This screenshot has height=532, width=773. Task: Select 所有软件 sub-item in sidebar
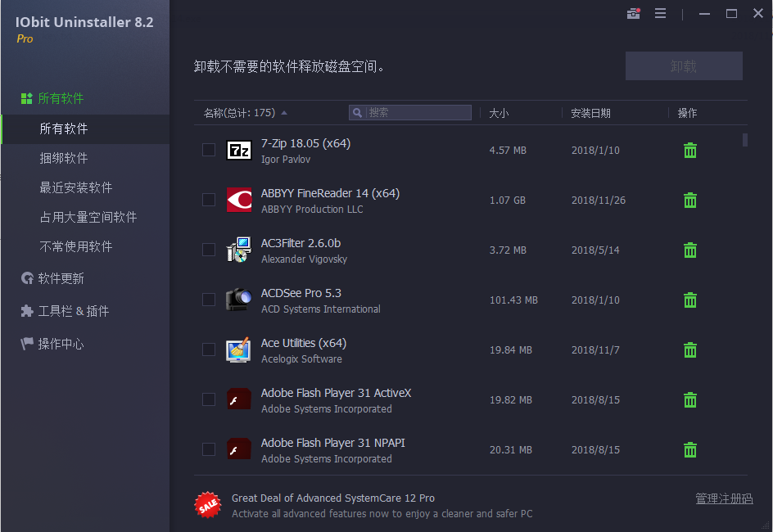86,129
